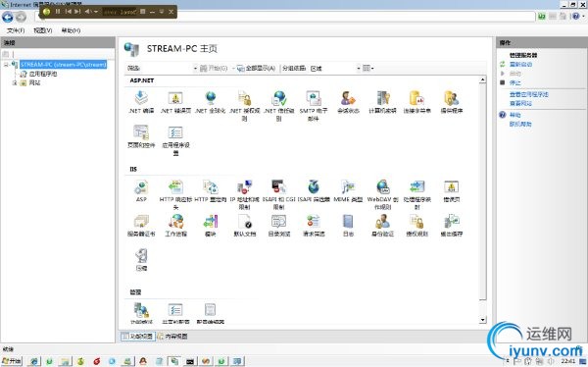Open the Configuration Editor icon
The image size is (588, 367).
(211, 310)
